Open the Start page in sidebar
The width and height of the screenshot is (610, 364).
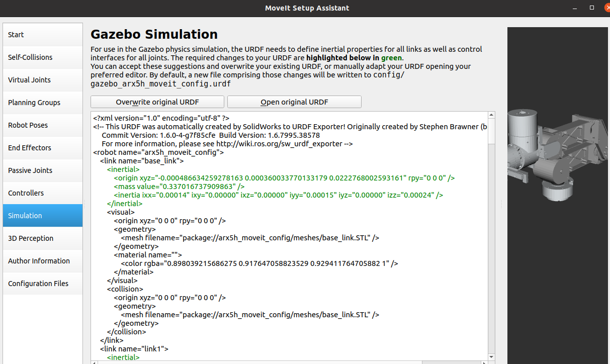[43, 35]
